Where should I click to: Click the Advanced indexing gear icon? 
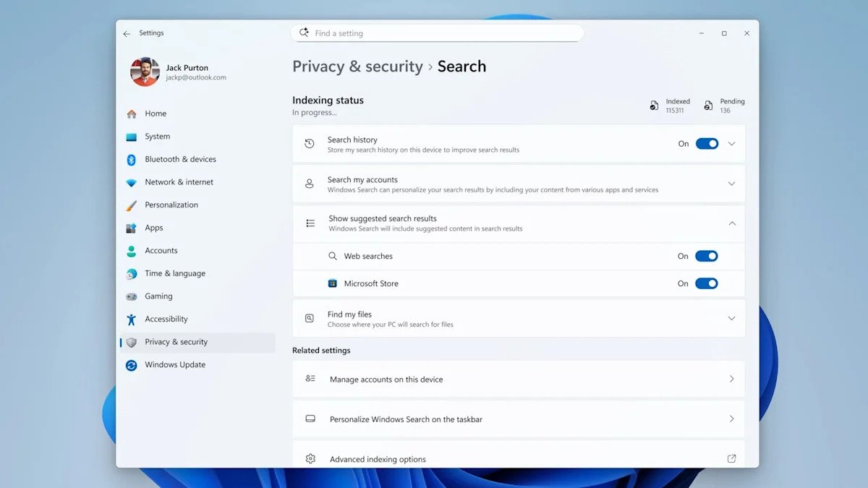310,458
